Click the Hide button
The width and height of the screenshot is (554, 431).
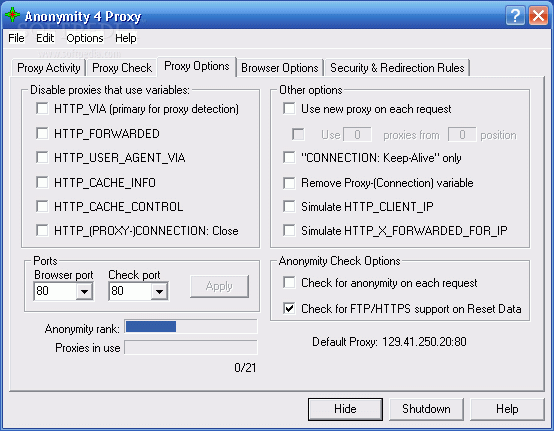click(x=345, y=409)
